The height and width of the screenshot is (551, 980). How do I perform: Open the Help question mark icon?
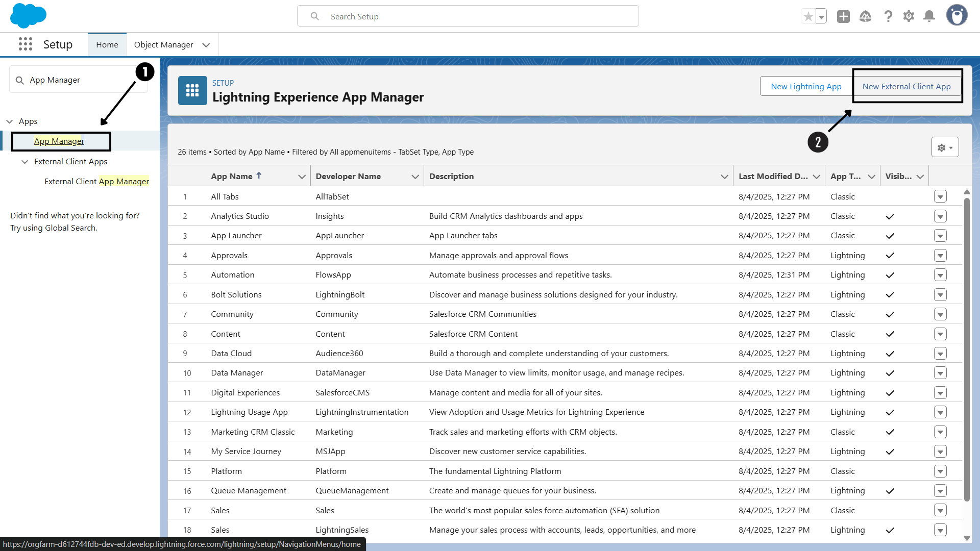tap(888, 16)
